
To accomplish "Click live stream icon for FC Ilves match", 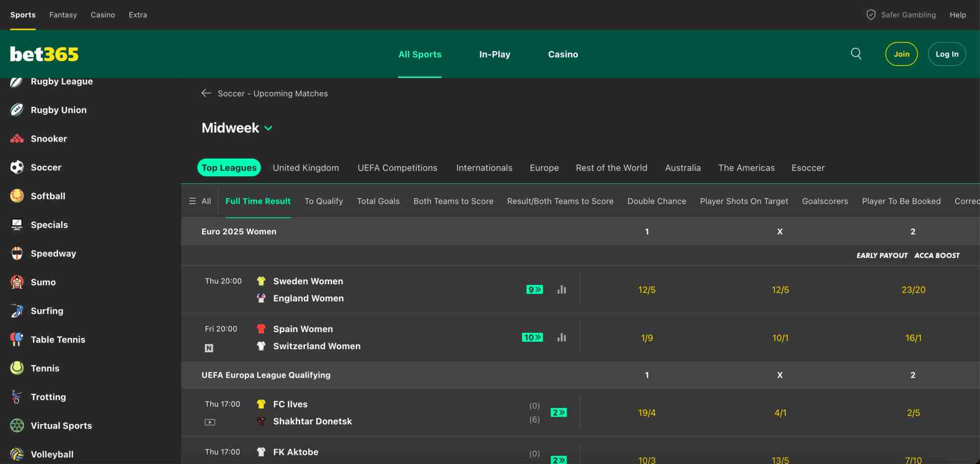I will pos(210,422).
